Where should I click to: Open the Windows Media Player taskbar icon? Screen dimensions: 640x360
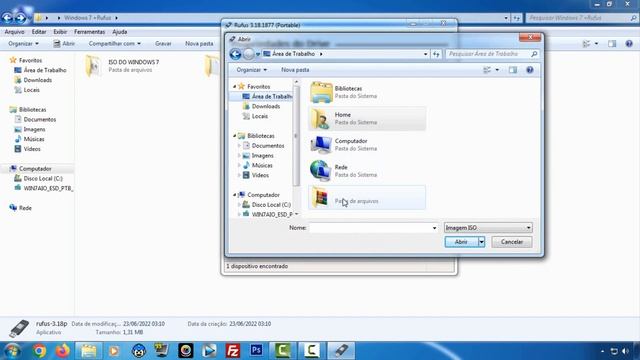[x=114, y=351]
